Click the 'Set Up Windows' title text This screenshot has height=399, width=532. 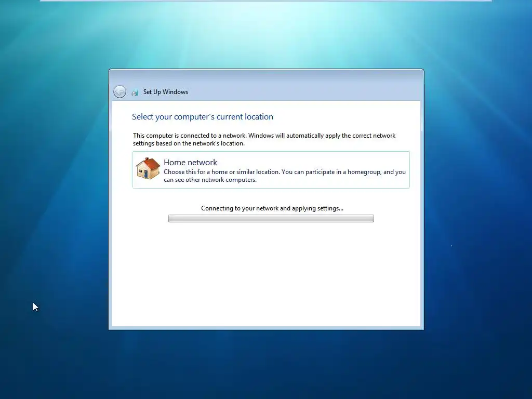pos(166,92)
